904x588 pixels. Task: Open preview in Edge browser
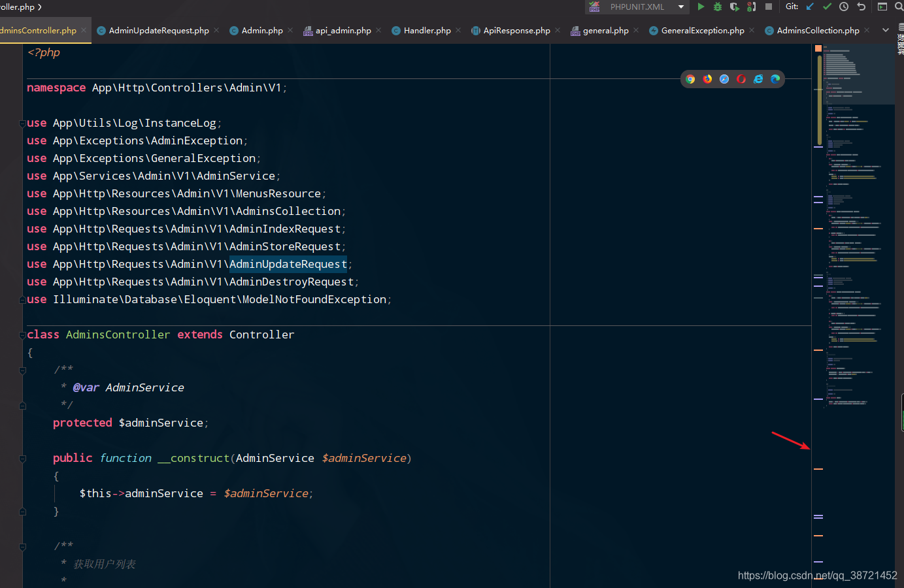coord(775,79)
